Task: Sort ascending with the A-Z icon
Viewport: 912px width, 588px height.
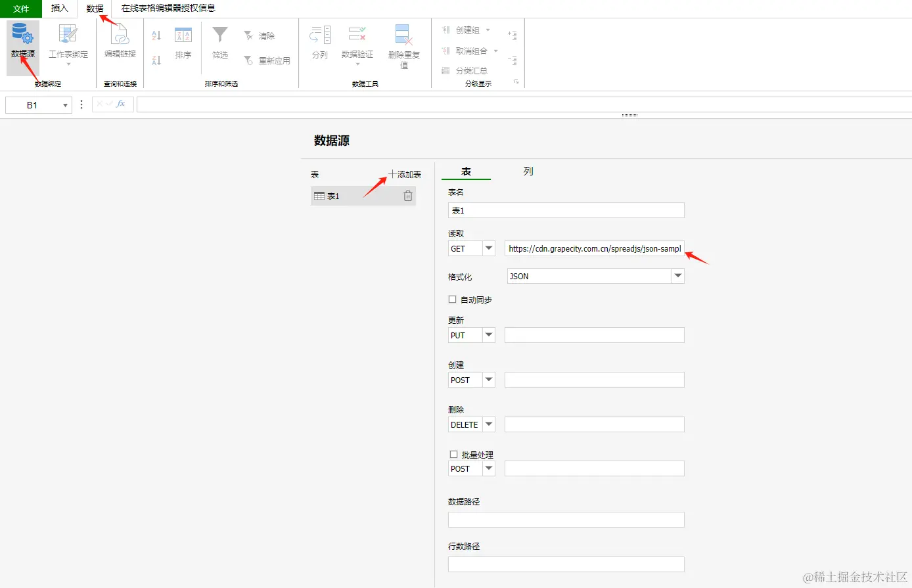Action: tap(156, 35)
